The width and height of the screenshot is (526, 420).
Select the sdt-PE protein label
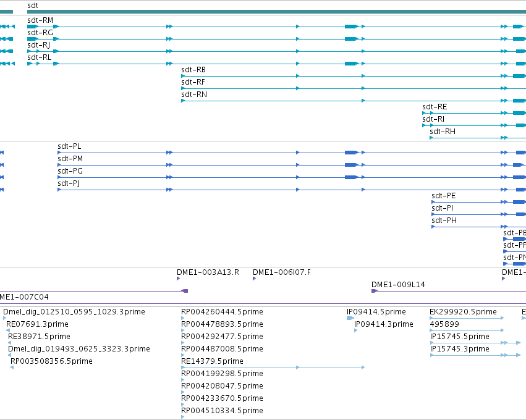pyautogui.click(x=444, y=196)
